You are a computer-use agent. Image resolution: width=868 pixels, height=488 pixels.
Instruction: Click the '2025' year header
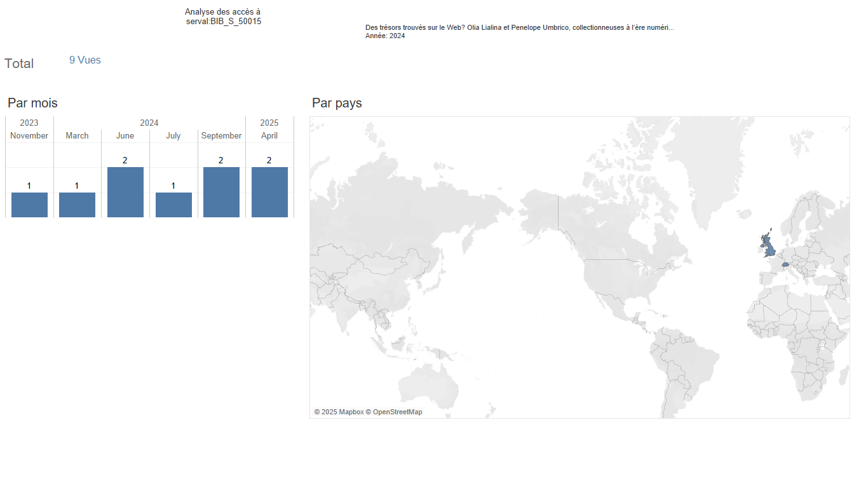[269, 123]
